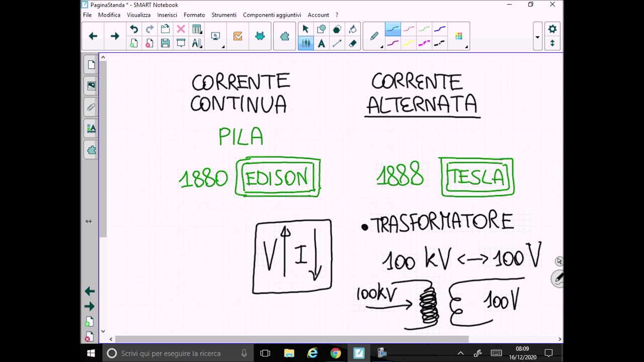Choose the blue pen line style
Screen dimensions: 644x362
(440, 29)
